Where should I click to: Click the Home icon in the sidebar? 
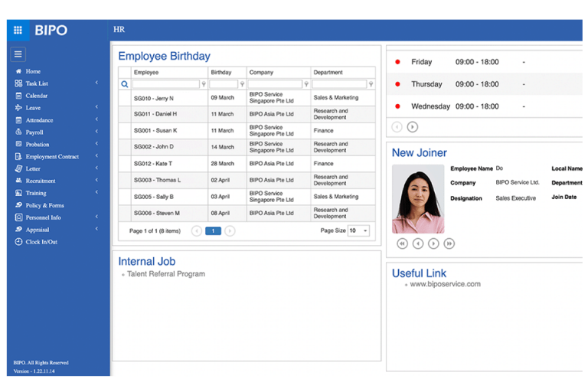click(x=18, y=71)
